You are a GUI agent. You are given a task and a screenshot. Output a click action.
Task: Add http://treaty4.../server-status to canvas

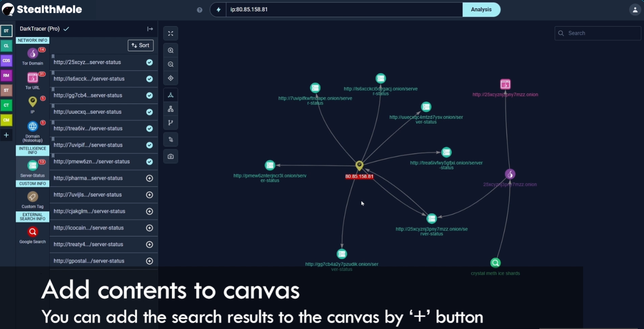150,245
